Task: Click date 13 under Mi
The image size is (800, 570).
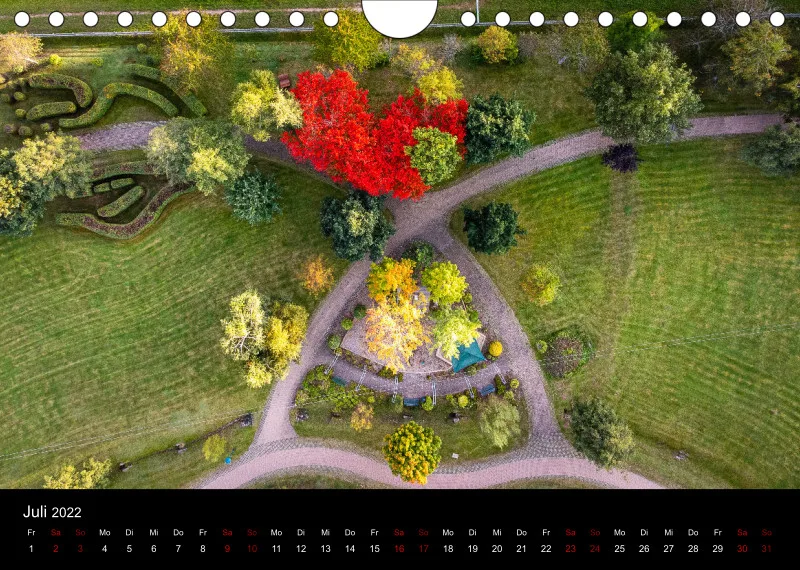Action: pyautogui.click(x=326, y=549)
